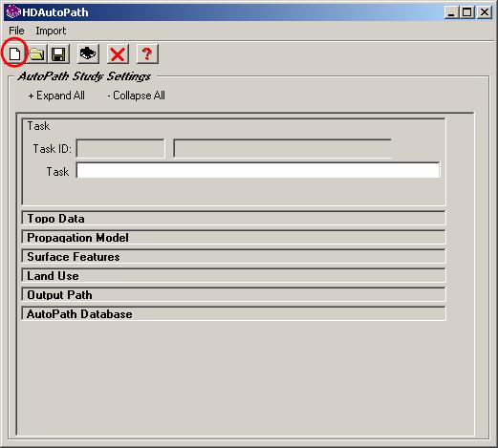
Task: Expand the Output Path section
Action: point(233,295)
